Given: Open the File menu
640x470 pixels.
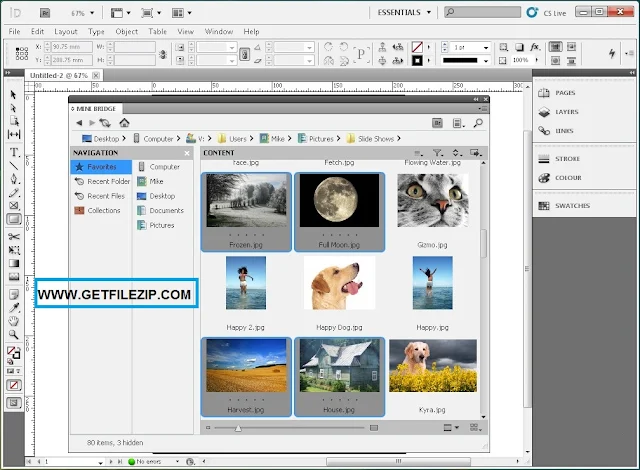Looking at the screenshot, I should pyautogui.click(x=14, y=31).
